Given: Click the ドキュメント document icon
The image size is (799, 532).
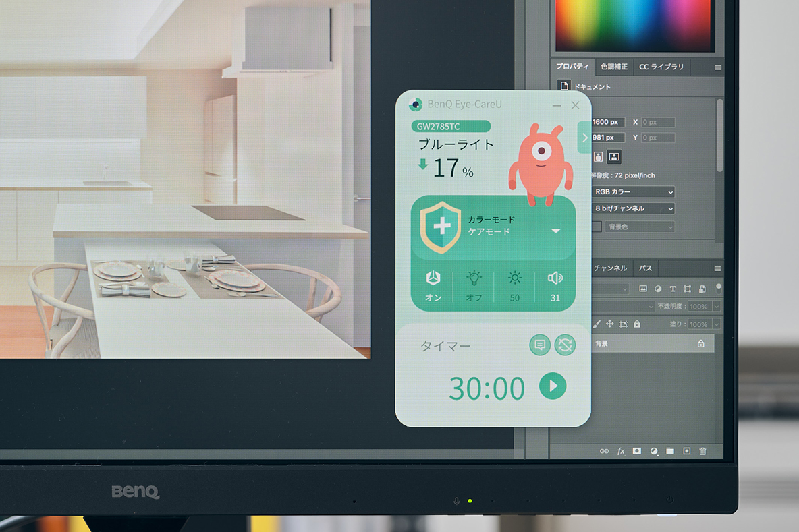Looking at the screenshot, I should [563, 86].
